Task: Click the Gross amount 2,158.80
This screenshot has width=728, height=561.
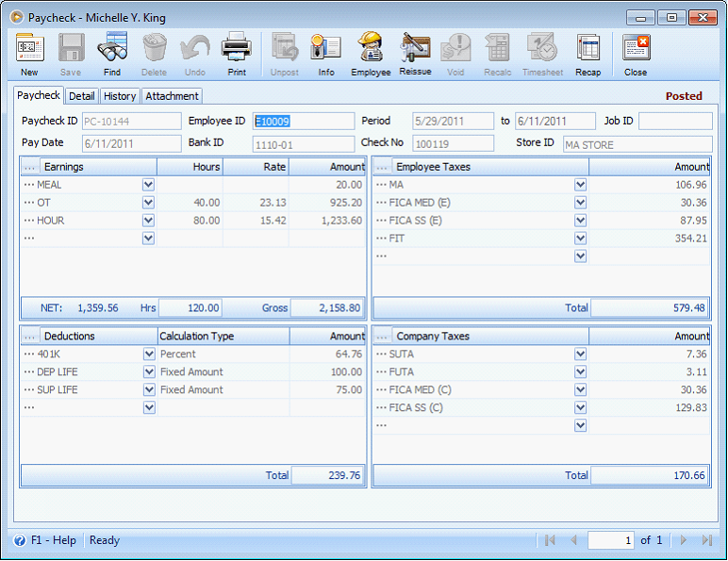Action: pyautogui.click(x=328, y=308)
